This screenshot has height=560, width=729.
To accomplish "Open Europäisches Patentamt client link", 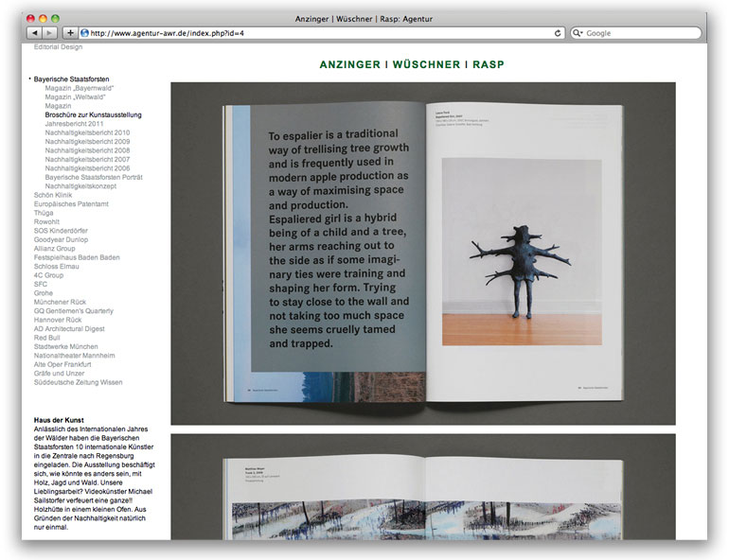I will 71,203.
